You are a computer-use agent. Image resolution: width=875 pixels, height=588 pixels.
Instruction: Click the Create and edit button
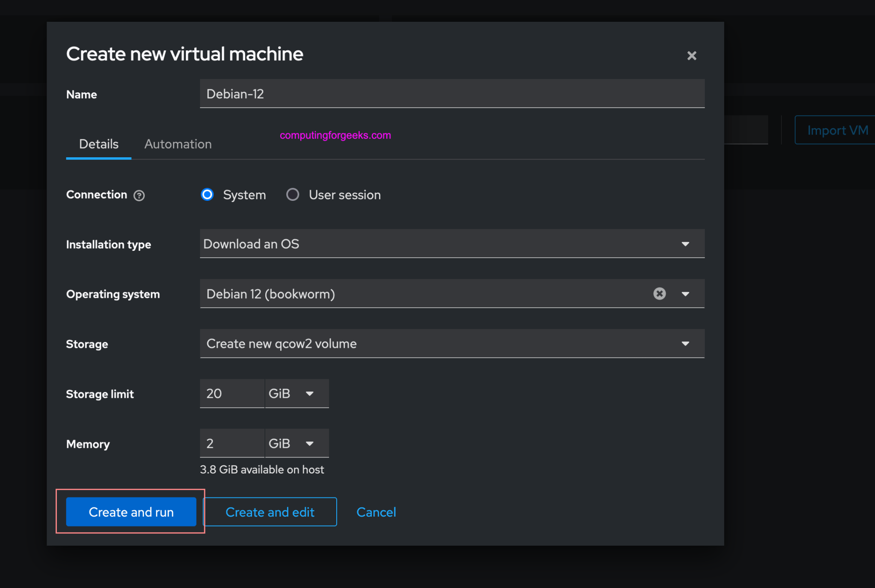tap(270, 512)
